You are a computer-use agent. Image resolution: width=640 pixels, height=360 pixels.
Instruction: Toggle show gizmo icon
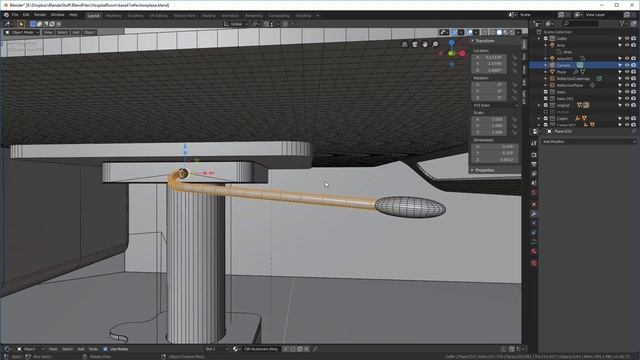(x=454, y=32)
